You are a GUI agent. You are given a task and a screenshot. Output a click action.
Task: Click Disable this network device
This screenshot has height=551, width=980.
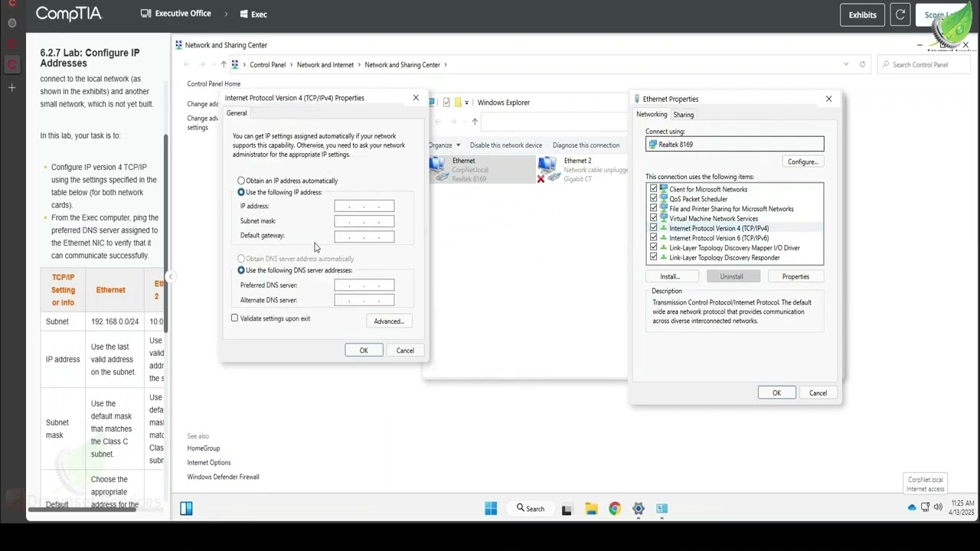click(506, 145)
